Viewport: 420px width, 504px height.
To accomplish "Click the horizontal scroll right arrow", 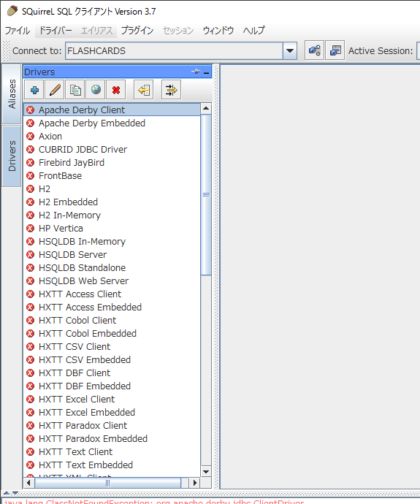I will [x=195, y=483].
